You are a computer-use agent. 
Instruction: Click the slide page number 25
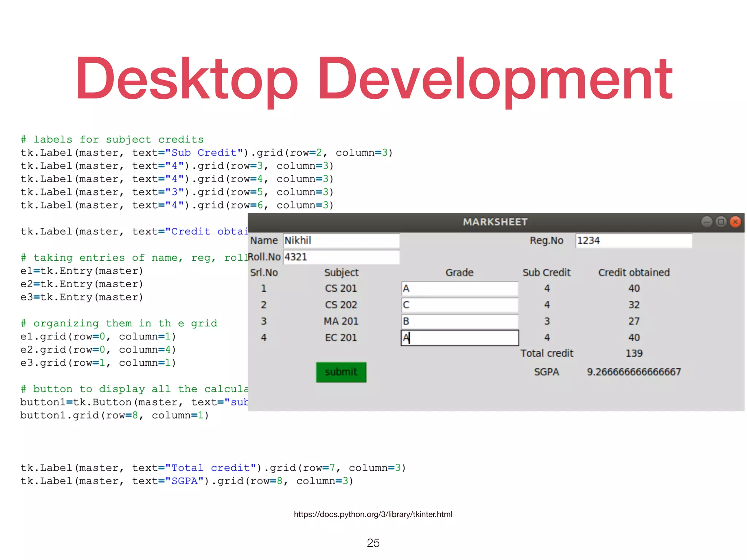click(373, 543)
